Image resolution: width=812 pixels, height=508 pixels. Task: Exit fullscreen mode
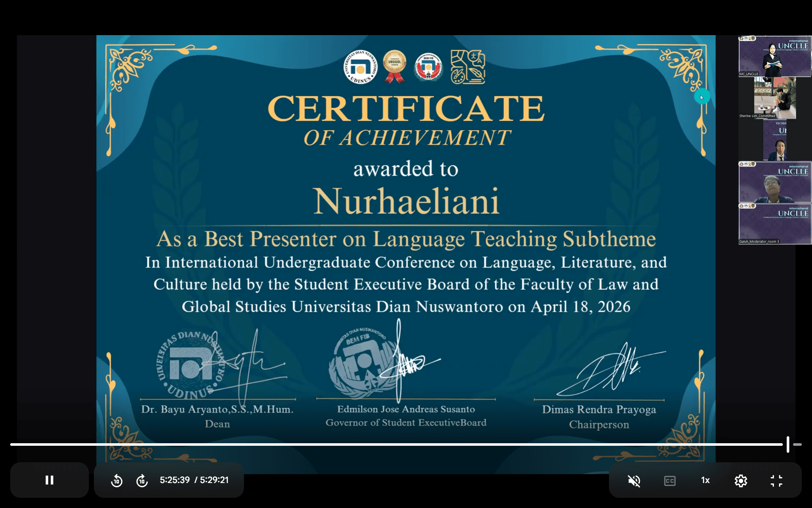pos(776,480)
